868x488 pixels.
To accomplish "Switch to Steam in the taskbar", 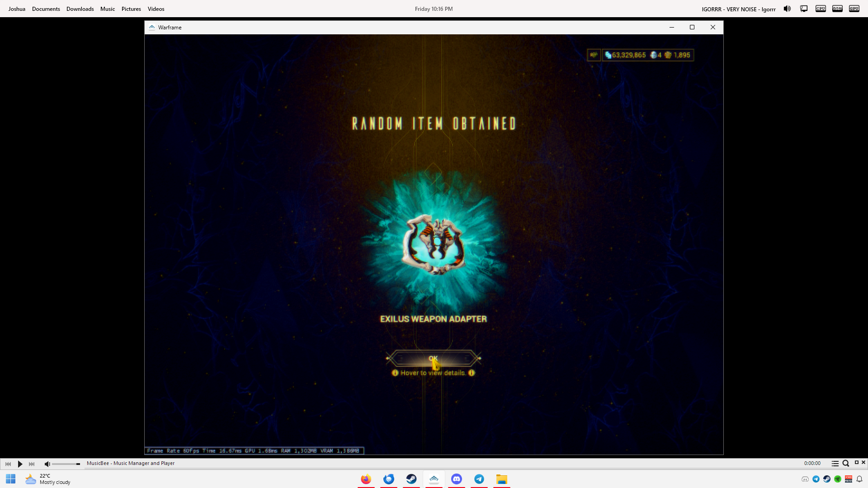I will pos(411,479).
